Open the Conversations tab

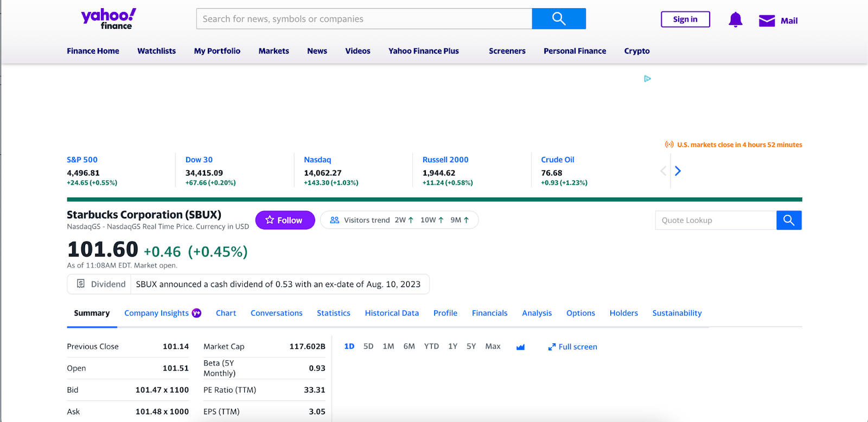pyautogui.click(x=276, y=313)
